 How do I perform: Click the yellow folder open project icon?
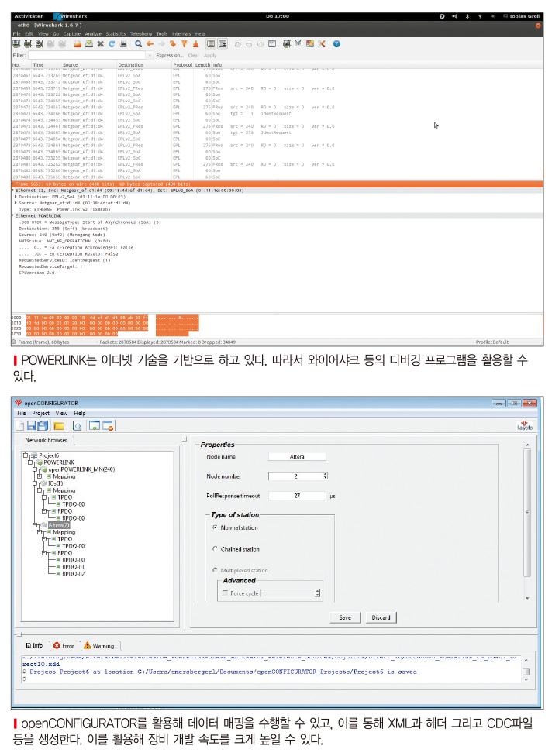(x=59, y=426)
